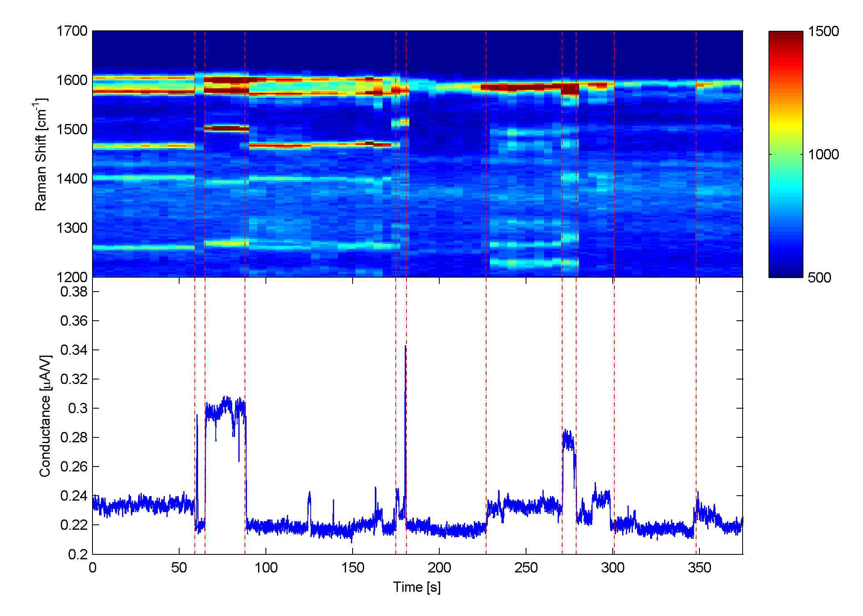The height and width of the screenshot is (616, 863).
Task: Click the Time [s] axis label
Action: [x=417, y=587]
